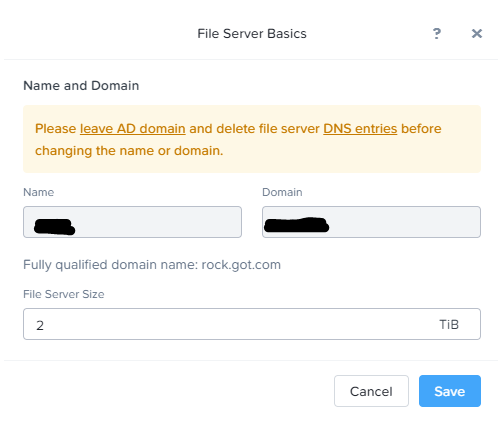Click the 'File Server Size' label

(64, 294)
